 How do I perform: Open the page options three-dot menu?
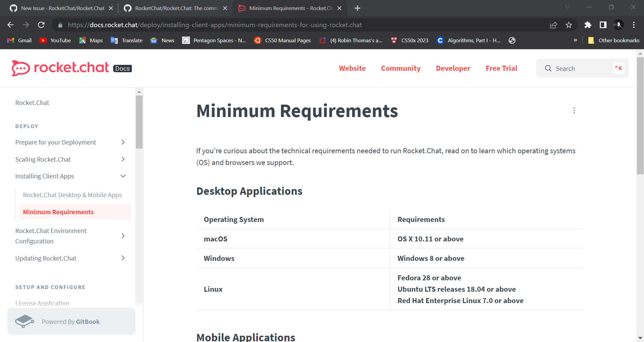pyautogui.click(x=574, y=110)
